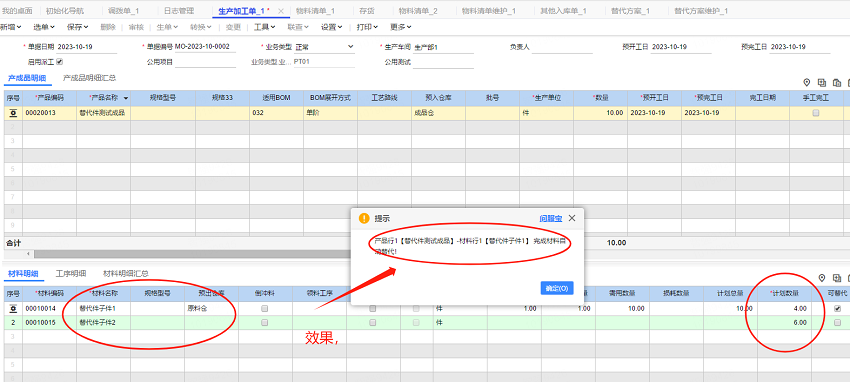Screen dimensions: 850x382
Task: Click the empty 负责人 input field
Action: tap(562, 47)
